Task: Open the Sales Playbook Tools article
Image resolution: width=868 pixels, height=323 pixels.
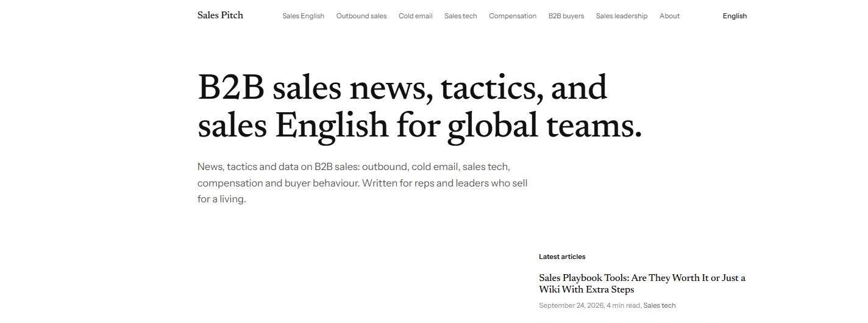Action: coord(642,283)
